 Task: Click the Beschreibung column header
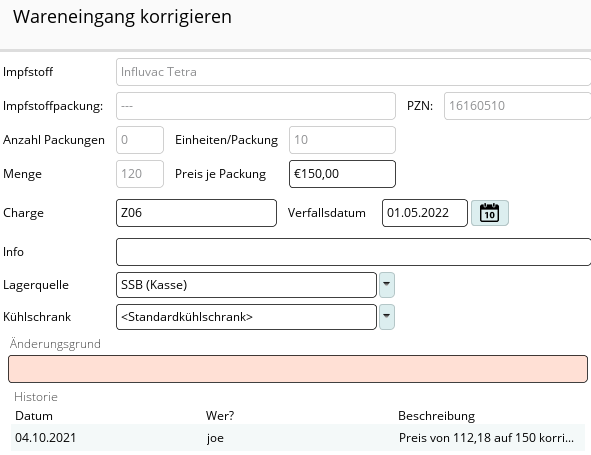[436, 416]
